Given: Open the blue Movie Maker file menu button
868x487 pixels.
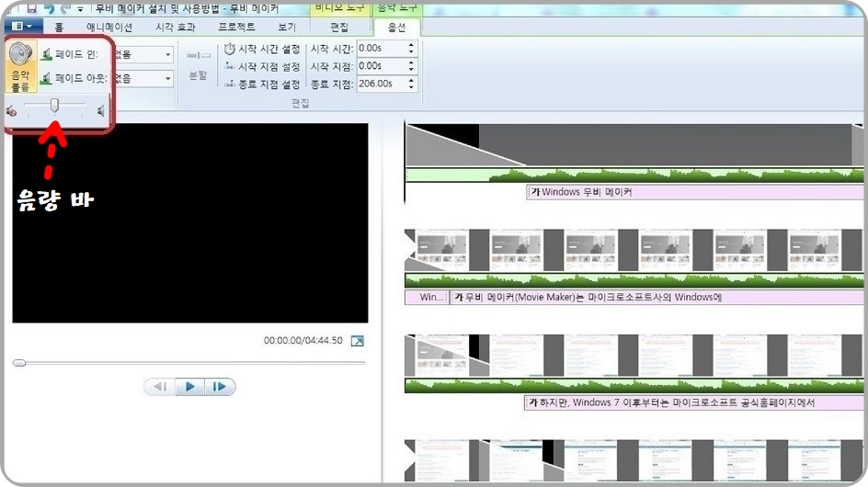Looking at the screenshot, I should pyautogui.click(x=23, y=26).
